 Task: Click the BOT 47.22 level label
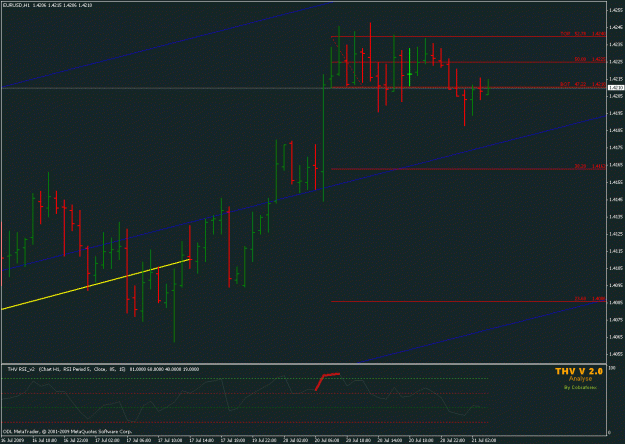(x=583, y=84)
